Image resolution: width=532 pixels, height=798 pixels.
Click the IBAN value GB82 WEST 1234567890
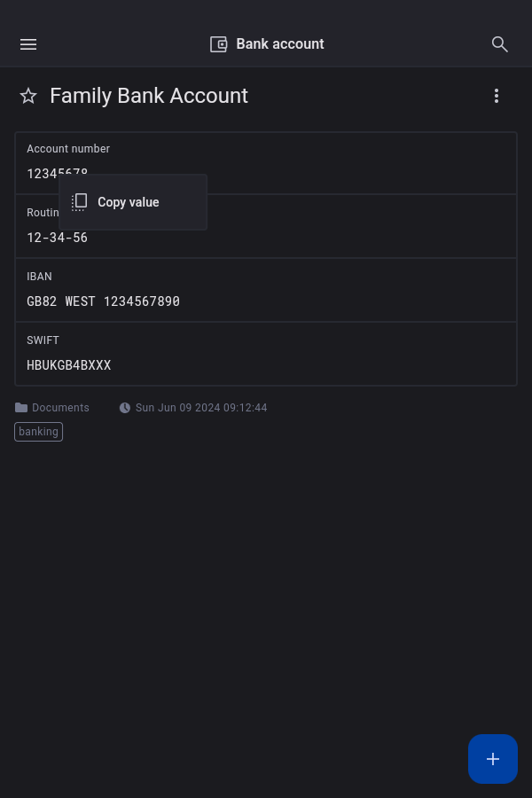pyautogui.click(x=103, y=301)
